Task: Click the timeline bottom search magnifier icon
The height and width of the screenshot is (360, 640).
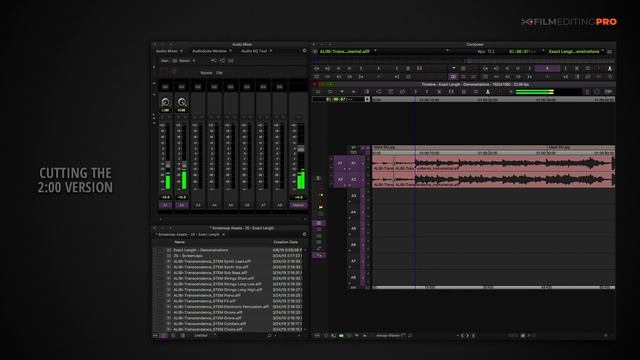Action: tap(410, 336)
